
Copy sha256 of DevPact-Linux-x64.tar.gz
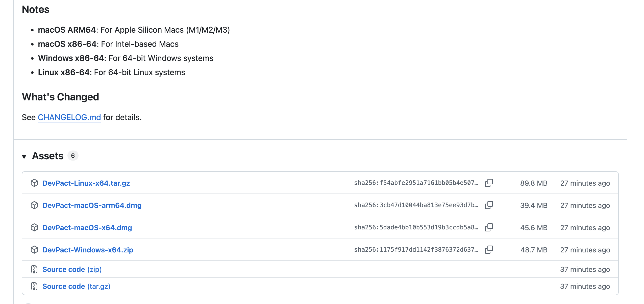489,183
